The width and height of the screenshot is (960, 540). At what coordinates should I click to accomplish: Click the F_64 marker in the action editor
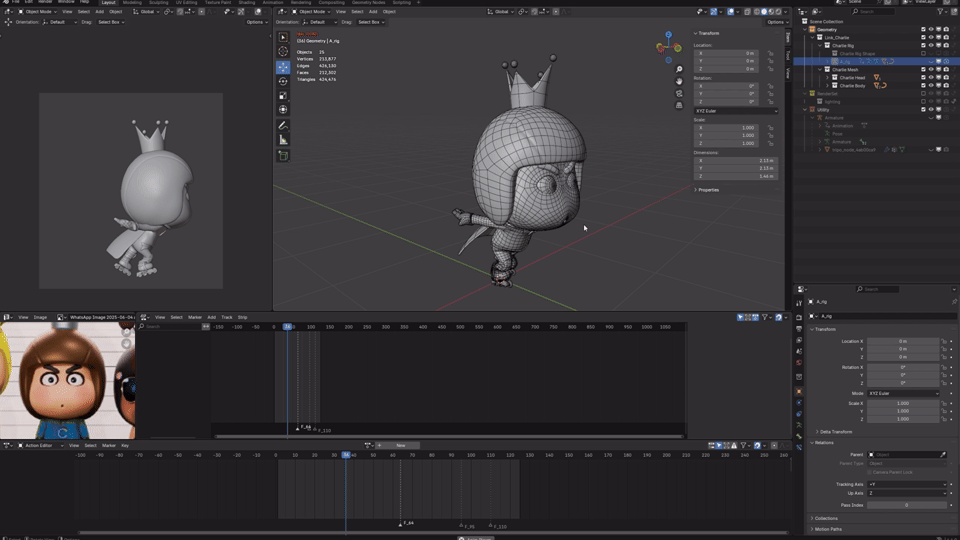coord(407,523)
